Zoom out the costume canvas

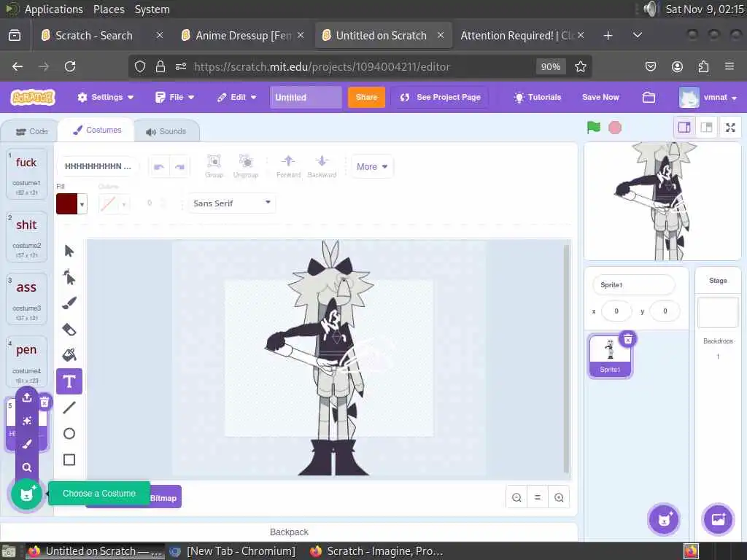(x=516, y=497)
